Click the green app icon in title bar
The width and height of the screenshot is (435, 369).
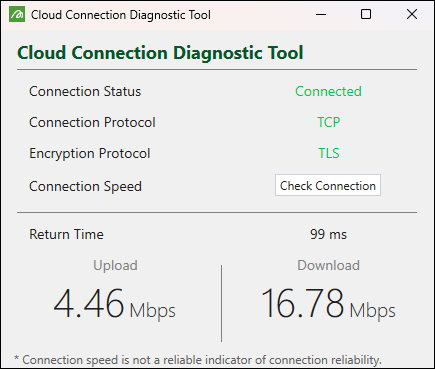(x=17, y=15)
